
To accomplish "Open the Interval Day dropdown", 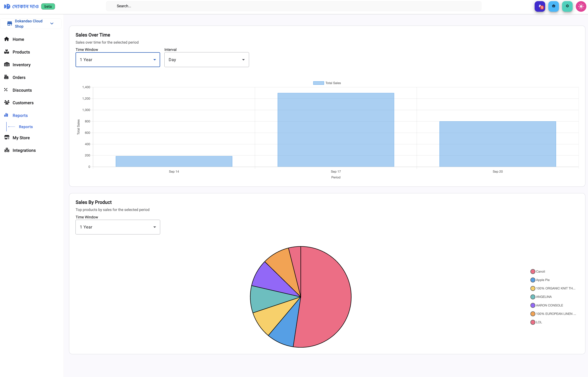I will coord(206,60).
